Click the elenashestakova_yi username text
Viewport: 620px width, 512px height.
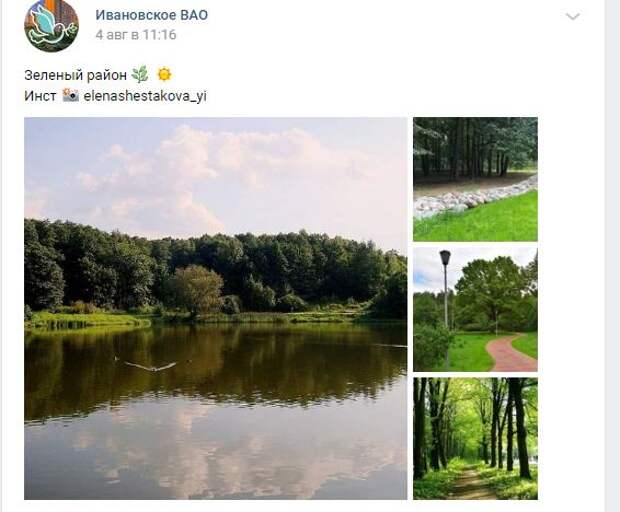pos(145,96)
